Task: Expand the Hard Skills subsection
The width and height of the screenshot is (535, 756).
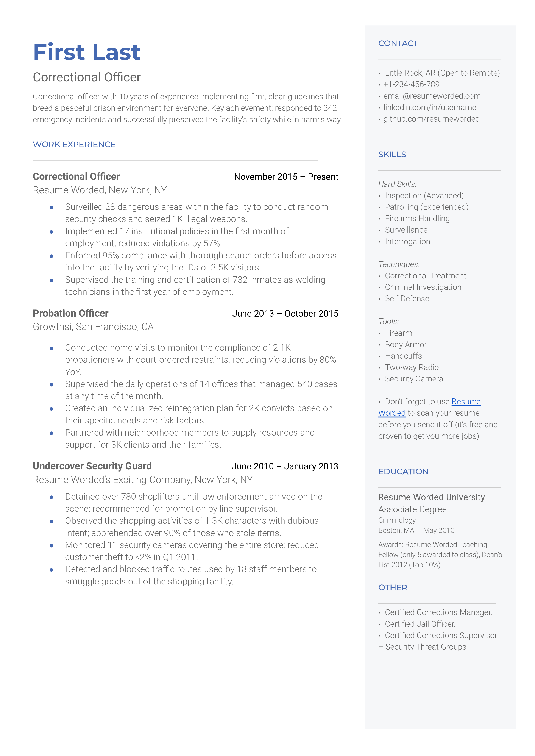Action: click(398, 183)
